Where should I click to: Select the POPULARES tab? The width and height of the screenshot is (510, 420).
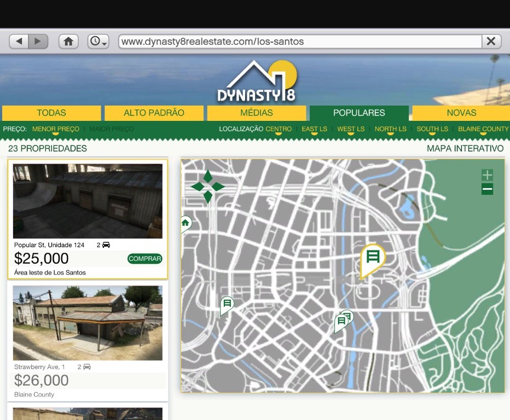[x=359, y=113]
